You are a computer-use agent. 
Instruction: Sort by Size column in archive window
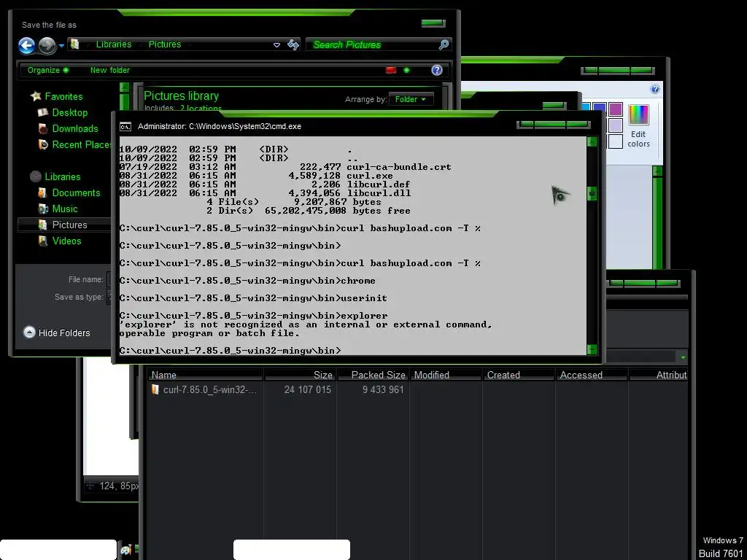point(300,376)
